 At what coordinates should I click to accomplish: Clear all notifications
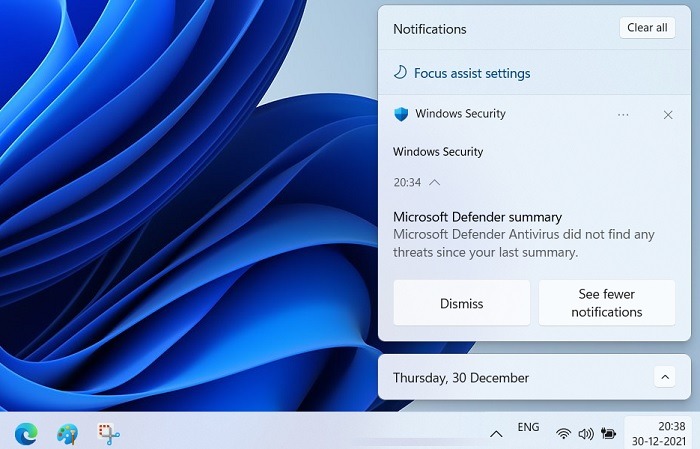647,28
